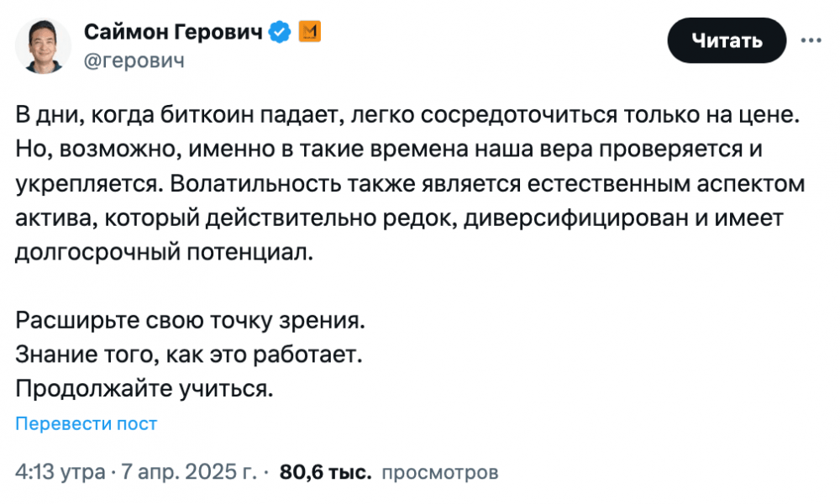Click the "Расширьте свою точку зрения." line
The width and height of the screenshot is (840, 504).
click(x=191, y=320)
